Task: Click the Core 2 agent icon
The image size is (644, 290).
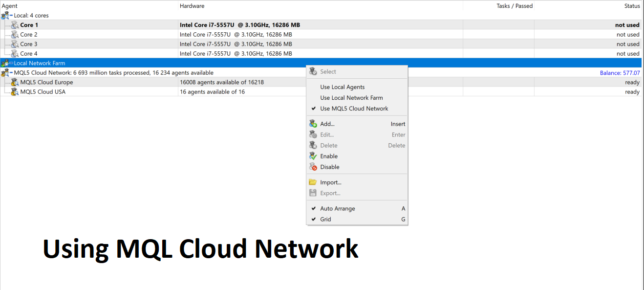Action: [15, 35]
